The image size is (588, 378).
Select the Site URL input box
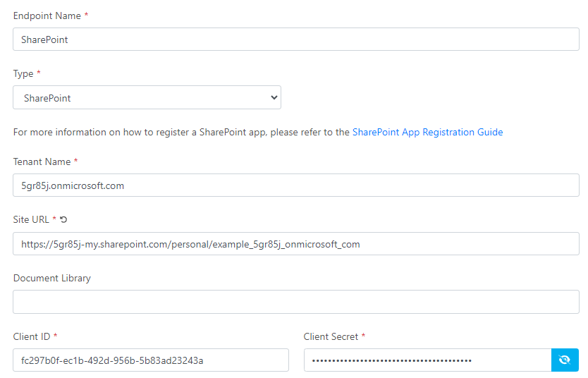(x=296, y=244)
